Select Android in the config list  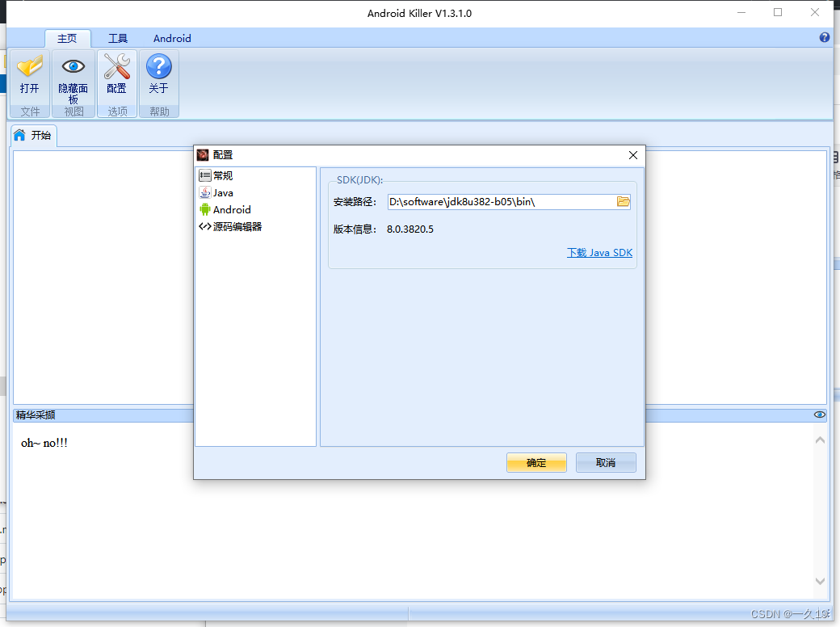[x=225, y=209]
